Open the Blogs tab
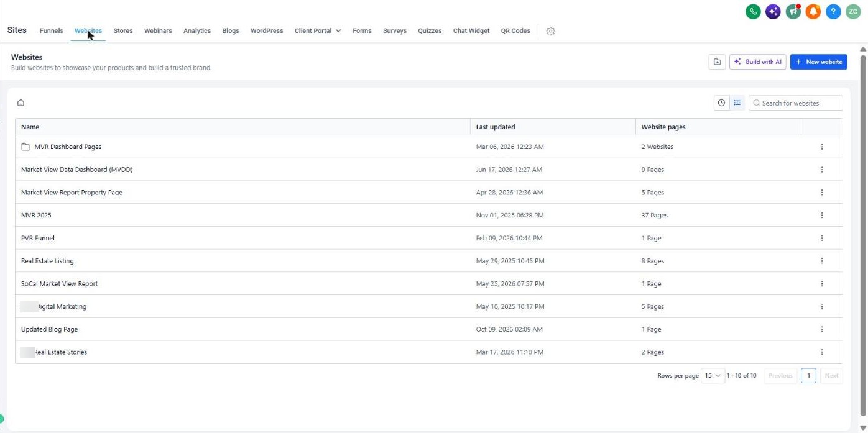 click(231, 31)
